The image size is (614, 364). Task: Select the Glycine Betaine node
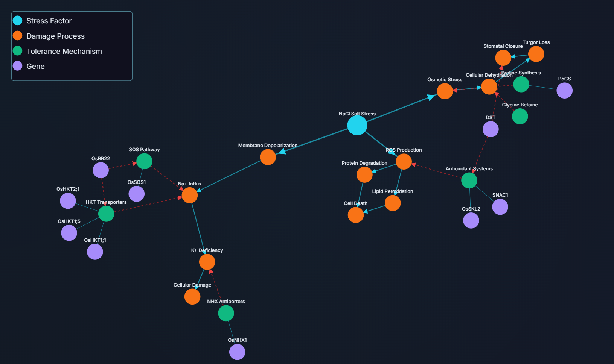click(520, 117)
